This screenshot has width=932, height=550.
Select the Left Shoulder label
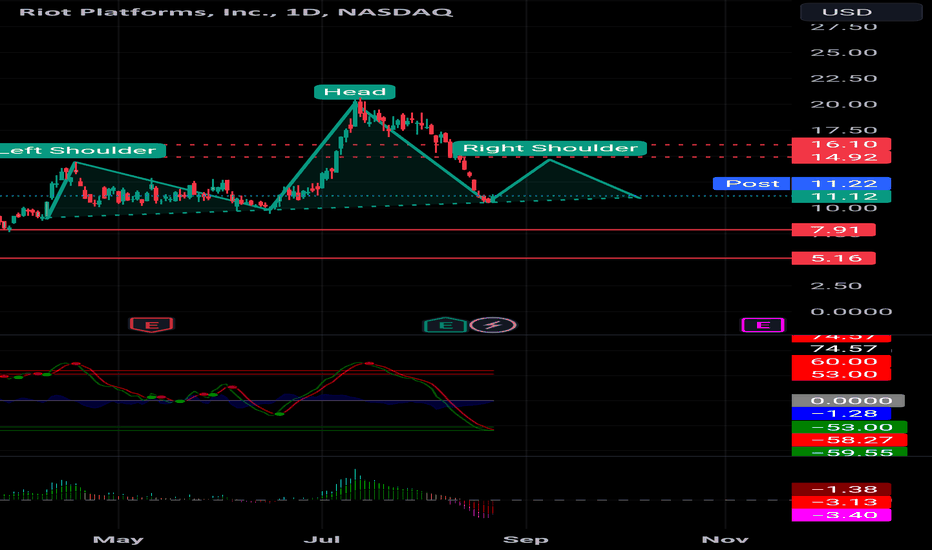point(82,150)
